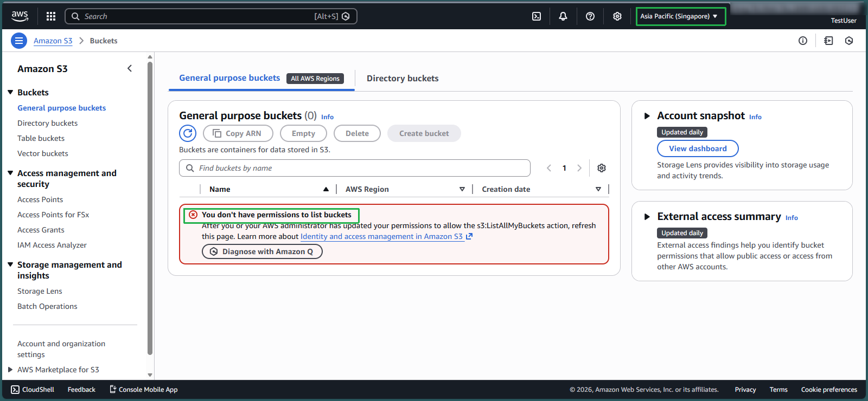Switch to the Directory buckets tab
The height and width of the screenshot is (401, 868).
(x=403, y=79)
